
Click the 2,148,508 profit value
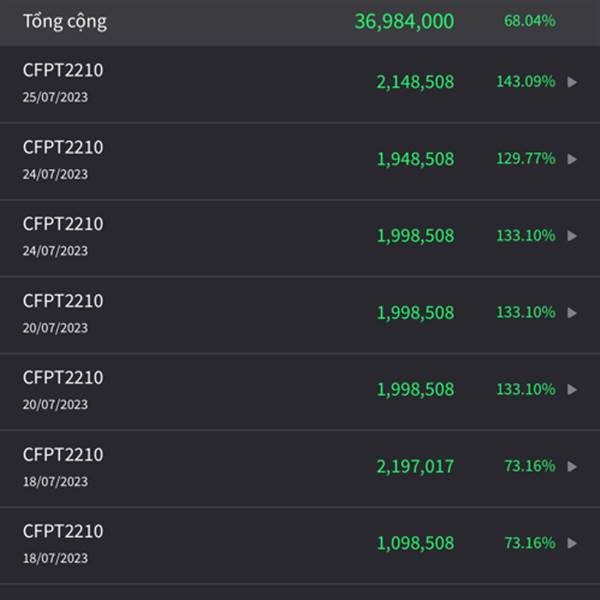coord(415,82)
